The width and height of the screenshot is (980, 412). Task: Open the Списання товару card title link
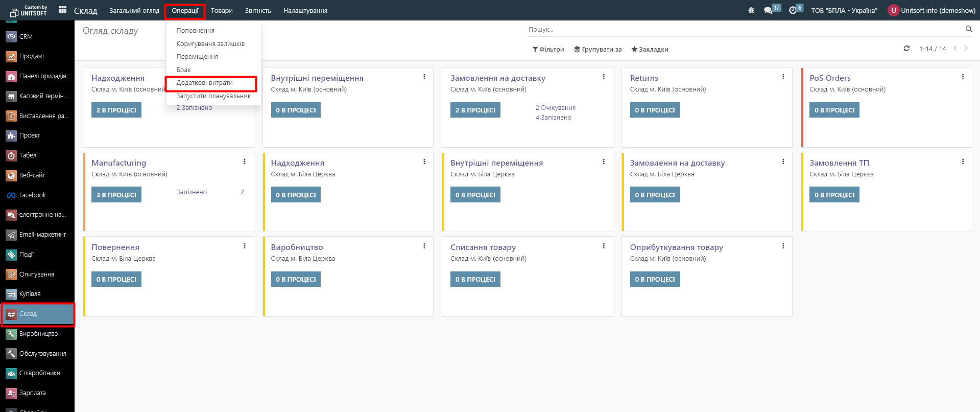pos(483,247)
